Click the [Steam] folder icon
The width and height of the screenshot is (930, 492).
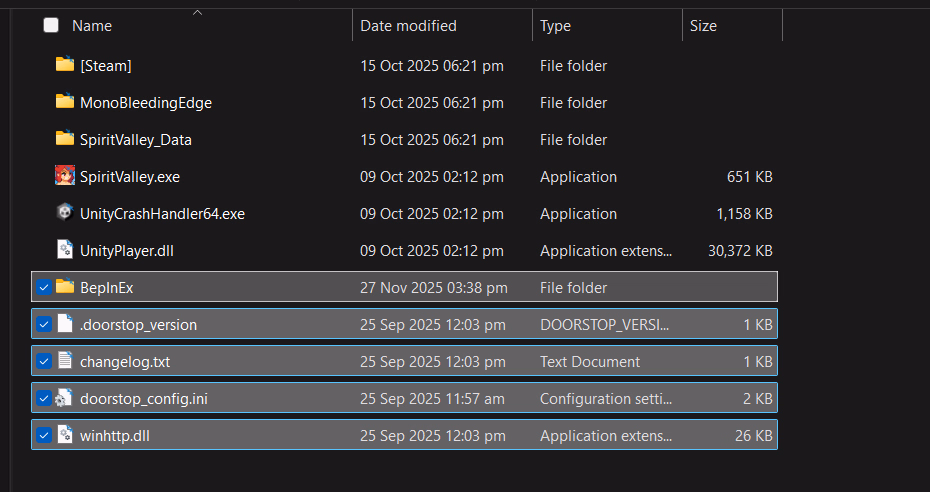tap(65, 65)
